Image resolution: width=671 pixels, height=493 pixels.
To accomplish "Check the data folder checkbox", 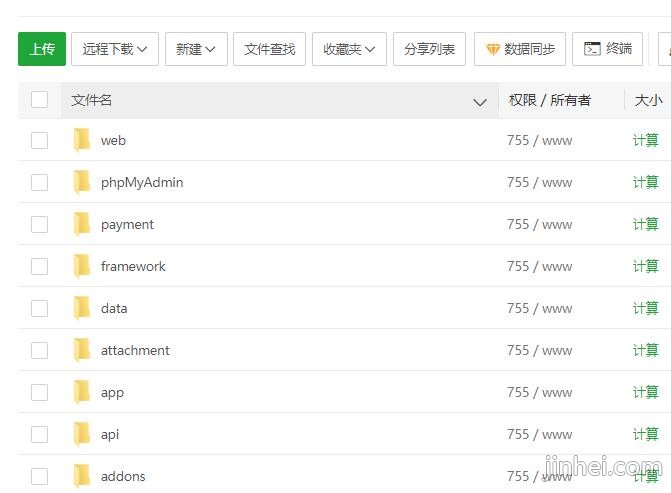I will [x=39, y=308].
